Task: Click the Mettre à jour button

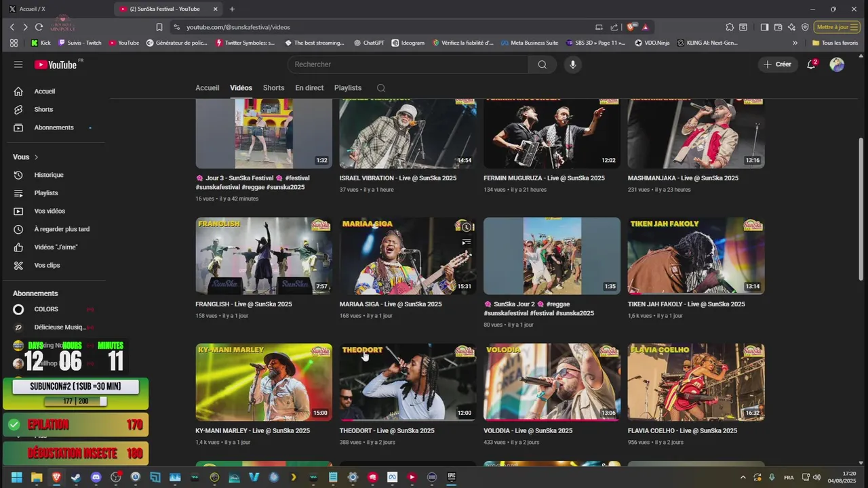Action: point(835,27)
